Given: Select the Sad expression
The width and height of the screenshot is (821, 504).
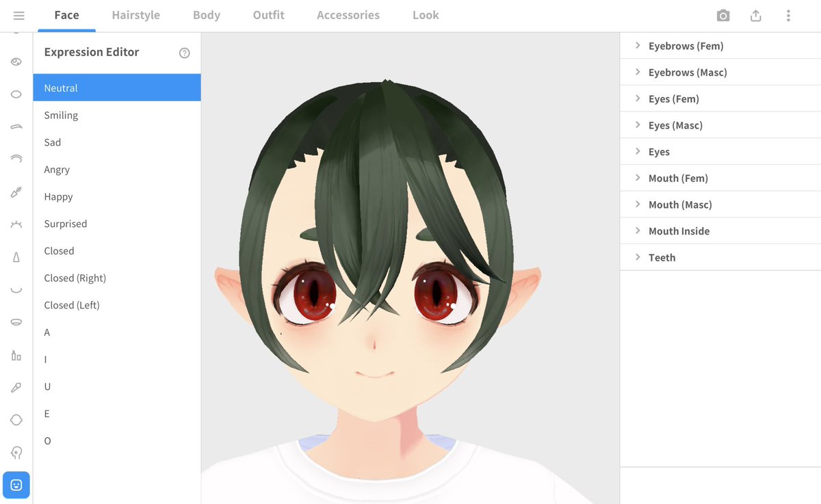Looking at the screenshot, I should pos(117,142).
